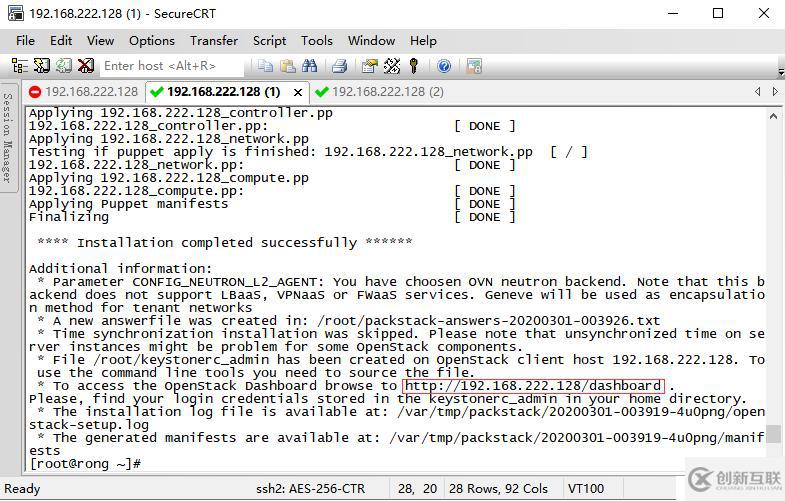Click the http://192.168.222.128/dashboard URL

pyautogui.click(x=533, y=386)
